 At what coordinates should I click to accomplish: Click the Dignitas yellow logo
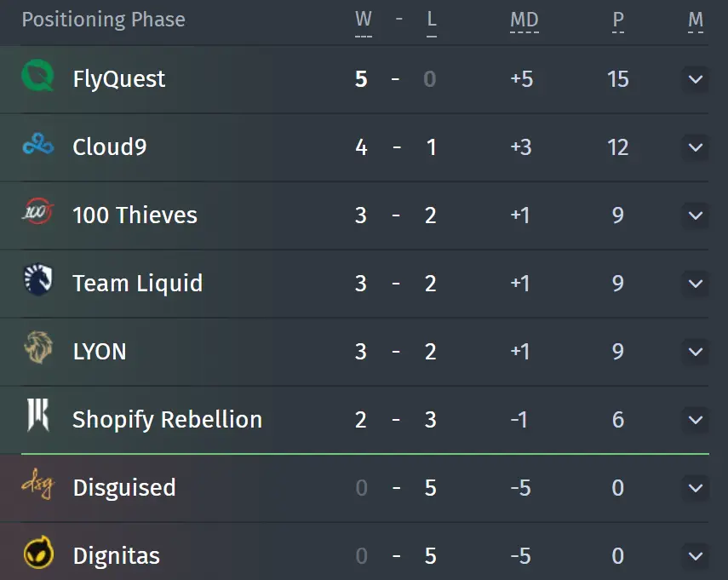[38, 552]
